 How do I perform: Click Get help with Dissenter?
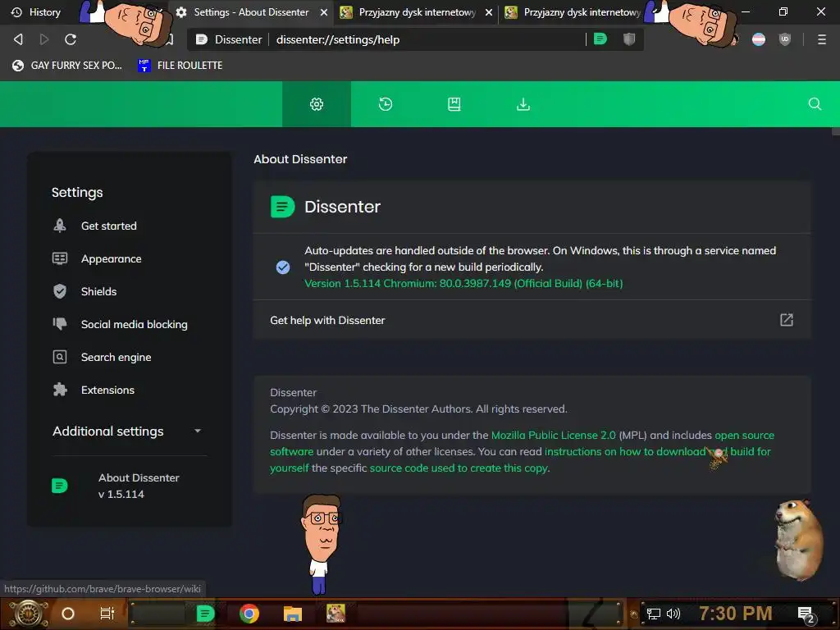(532, 320)
